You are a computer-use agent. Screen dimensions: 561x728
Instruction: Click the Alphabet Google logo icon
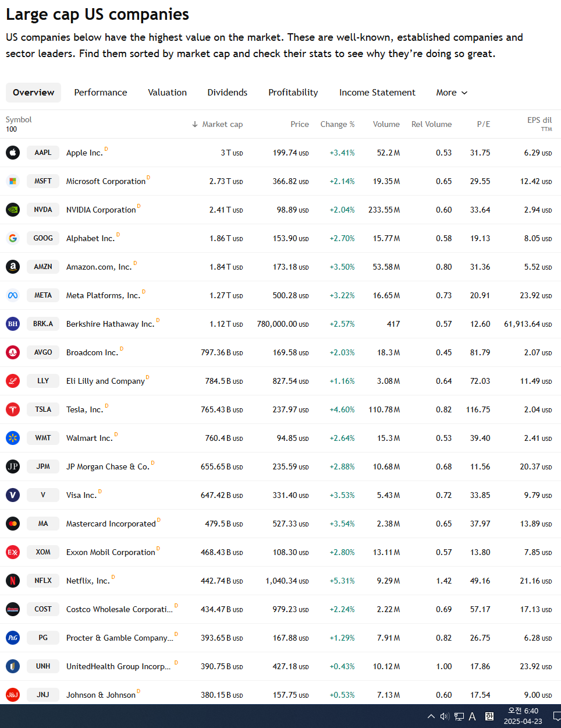tap(13, 238)
